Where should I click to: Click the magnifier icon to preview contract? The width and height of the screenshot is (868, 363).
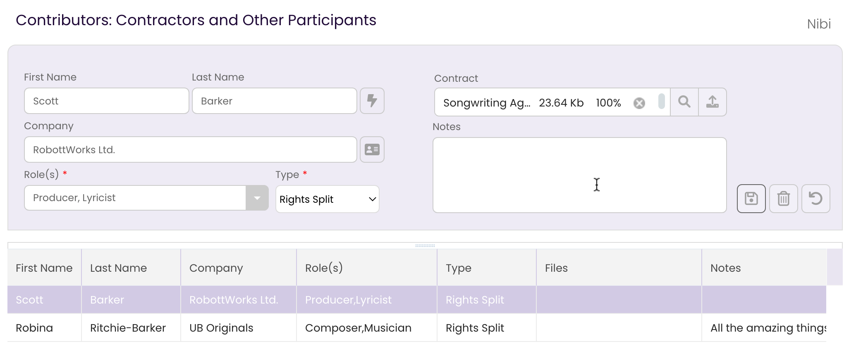coord(684,102)
